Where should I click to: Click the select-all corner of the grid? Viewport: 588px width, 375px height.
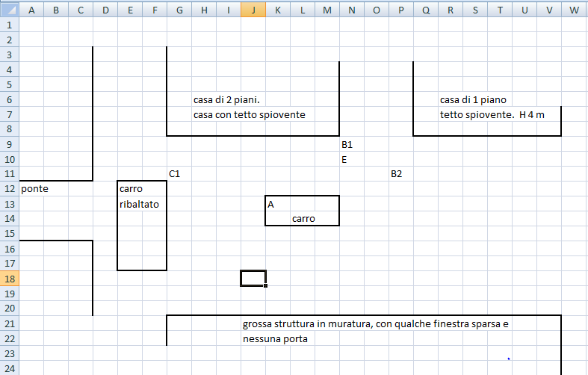coord(9,9)
